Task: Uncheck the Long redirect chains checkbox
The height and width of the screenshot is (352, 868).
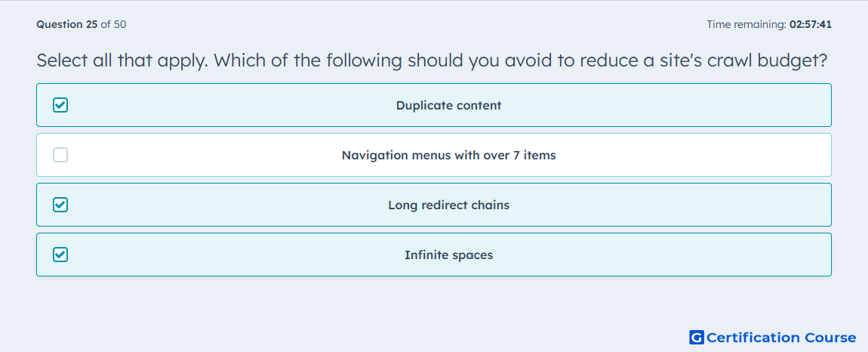Action: (60, 205)
